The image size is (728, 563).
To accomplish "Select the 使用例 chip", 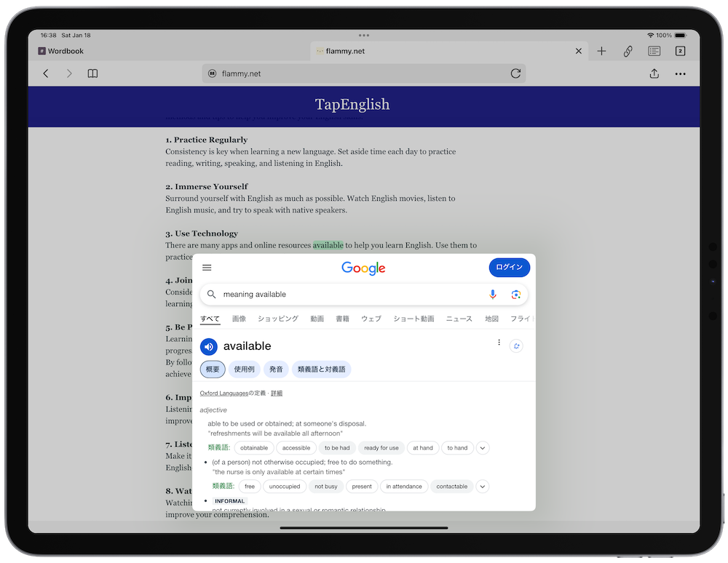I will [244, 370].
